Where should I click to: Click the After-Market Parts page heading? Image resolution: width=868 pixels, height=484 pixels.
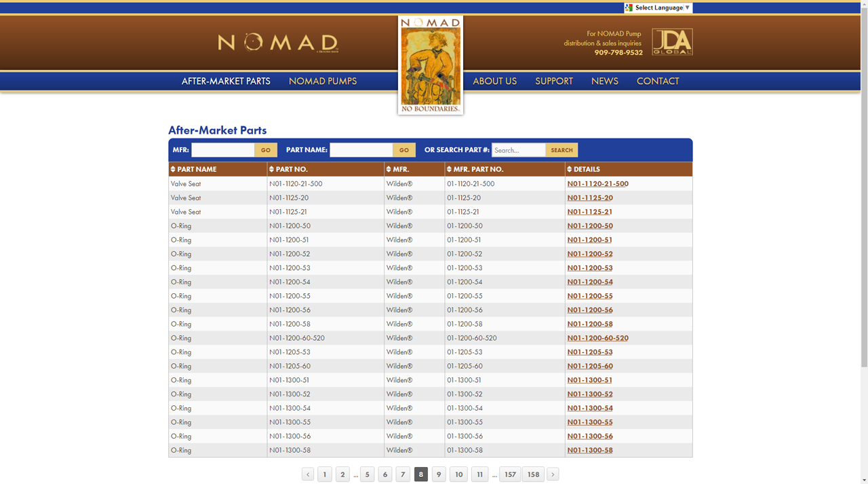coord(217,130)
